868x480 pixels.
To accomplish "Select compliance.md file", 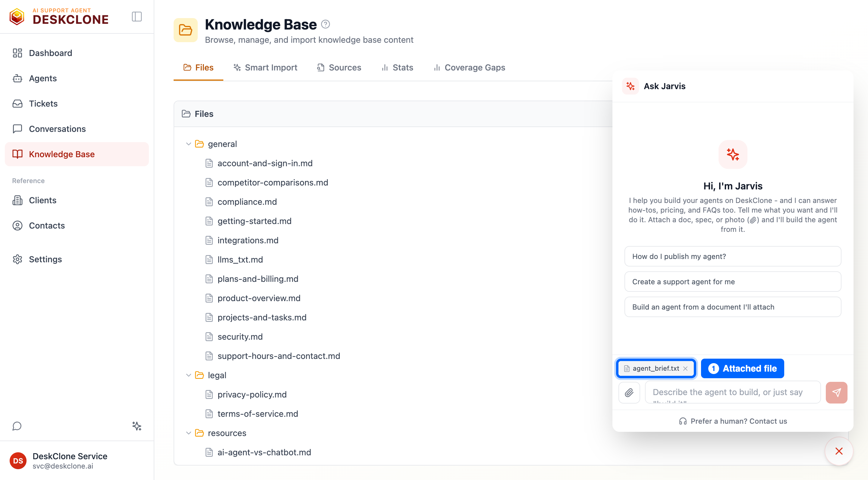I will [x=247, y=202].
